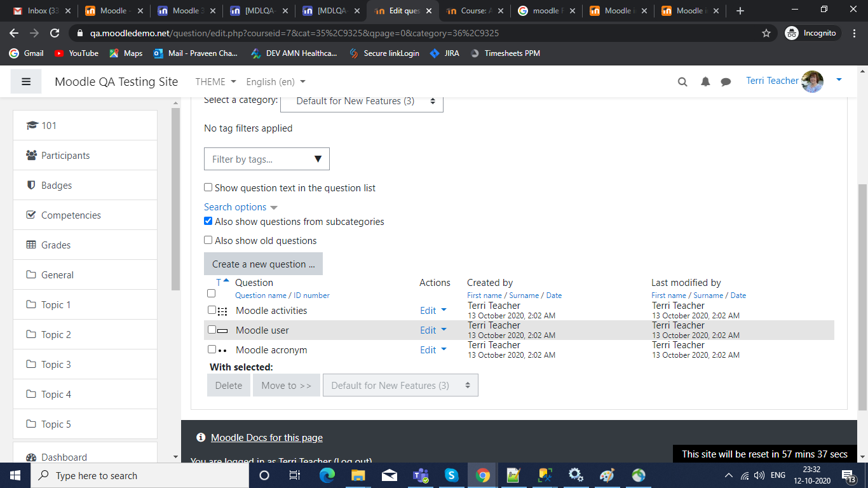
Task: Select the Moodle acronym question checkbox
Action: click(x=212, y=349)
